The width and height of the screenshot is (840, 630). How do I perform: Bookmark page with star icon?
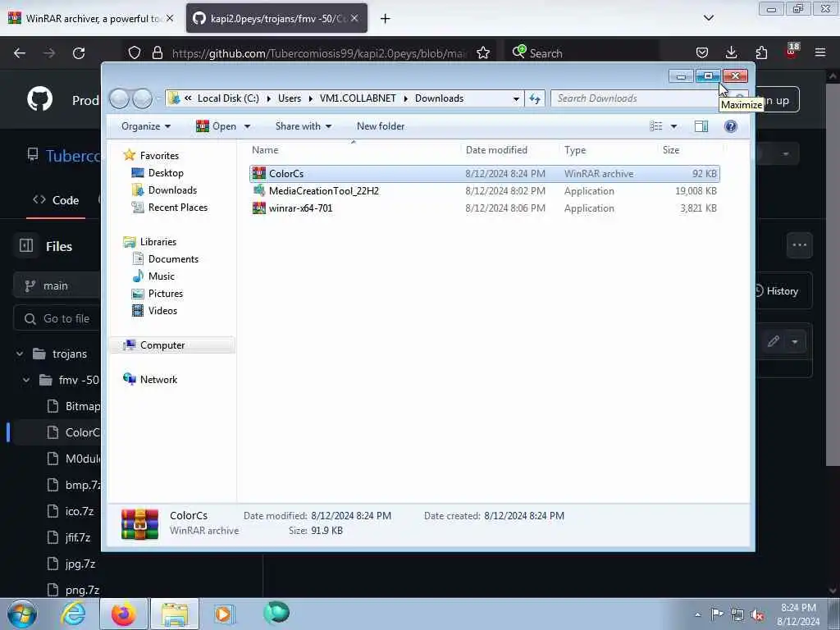coord(482,53)
